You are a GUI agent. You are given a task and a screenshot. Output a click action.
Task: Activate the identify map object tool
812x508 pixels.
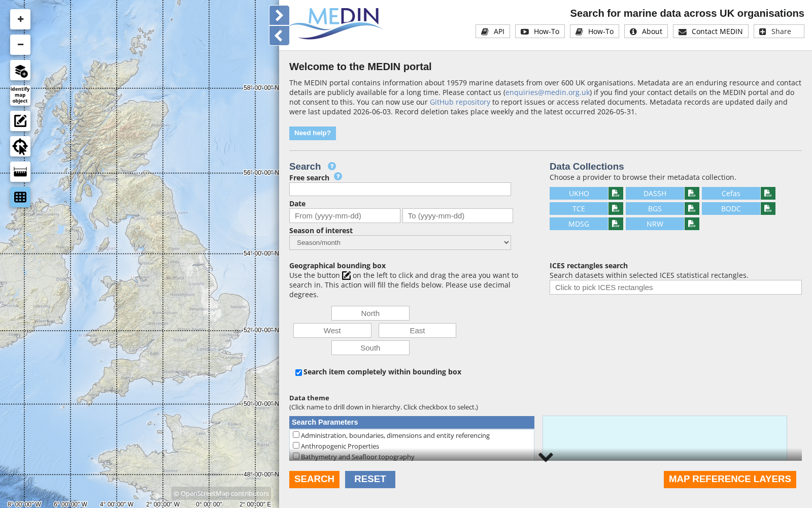(x=20, y=96)
